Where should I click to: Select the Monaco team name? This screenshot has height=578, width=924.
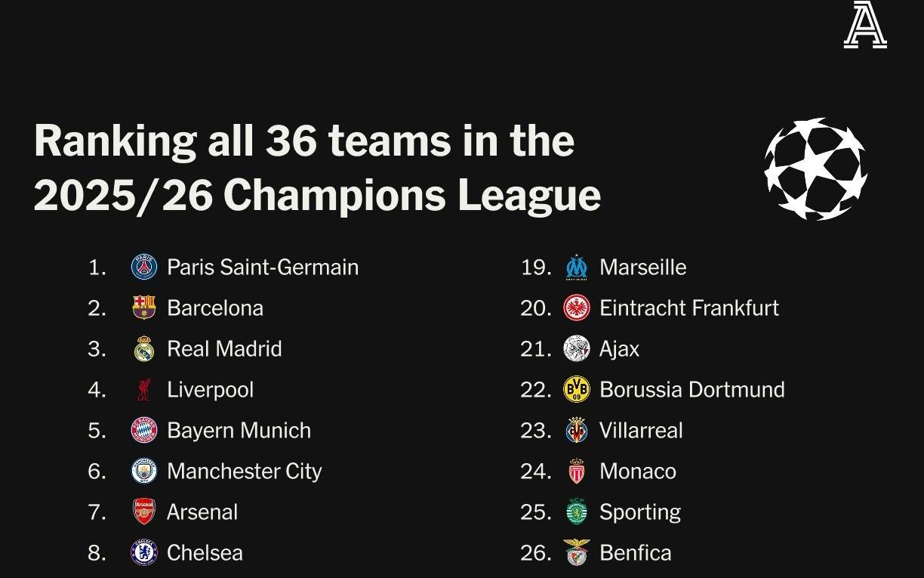point(638,471)
